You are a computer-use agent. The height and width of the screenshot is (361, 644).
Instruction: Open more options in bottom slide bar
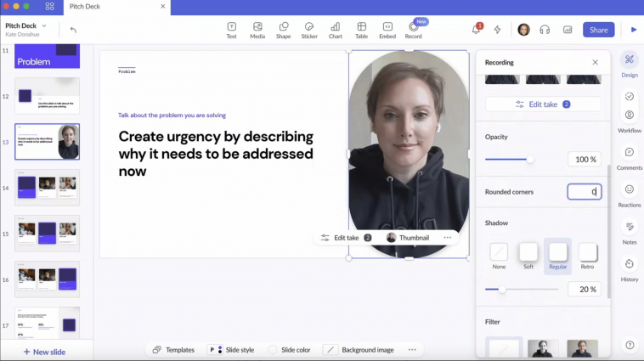tap(412, 350)
